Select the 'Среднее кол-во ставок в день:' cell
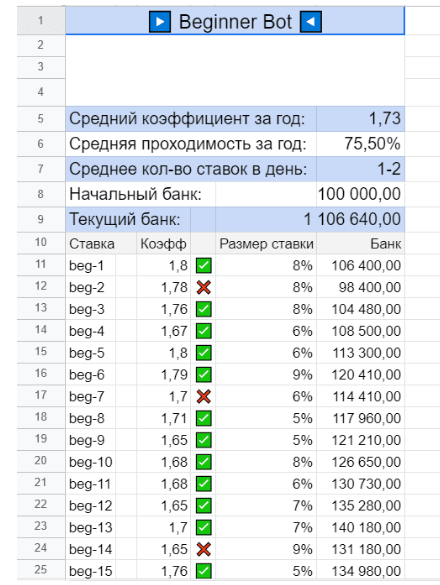 (191, 169)
